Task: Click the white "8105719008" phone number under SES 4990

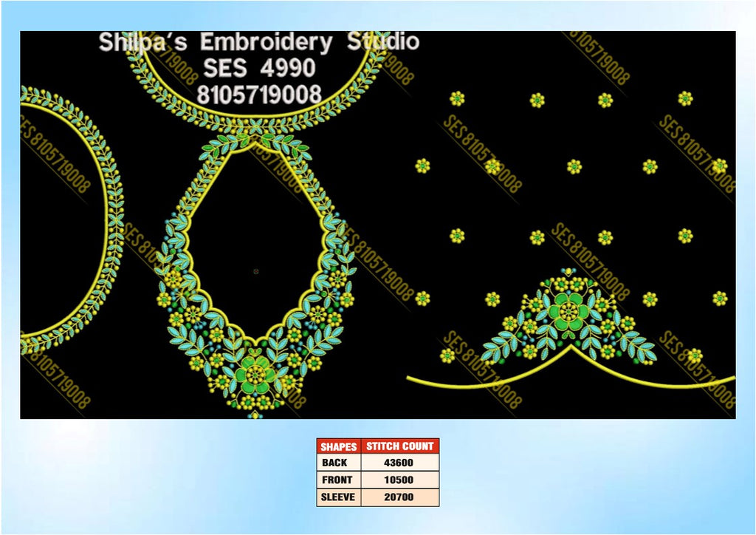Action: click(259, 94)
